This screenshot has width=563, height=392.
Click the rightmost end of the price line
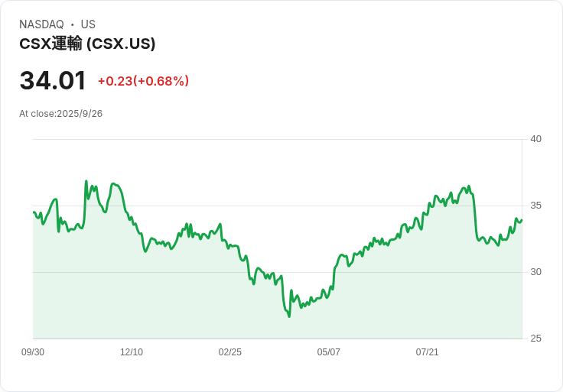[522, 220]
